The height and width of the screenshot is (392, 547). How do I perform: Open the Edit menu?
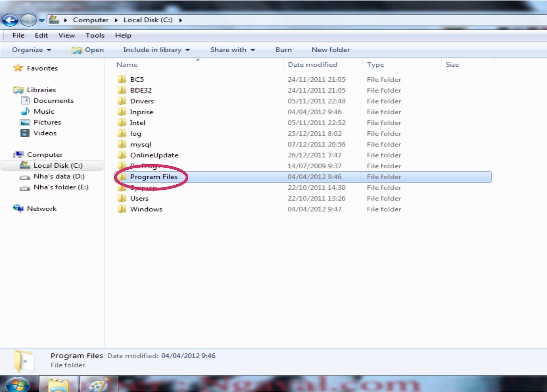[x=41, y=35]
